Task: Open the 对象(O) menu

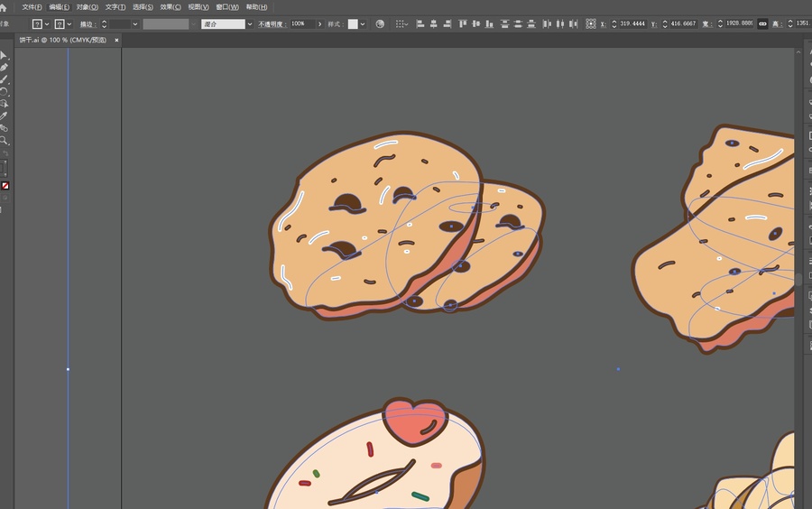Action: click(87, 7)
